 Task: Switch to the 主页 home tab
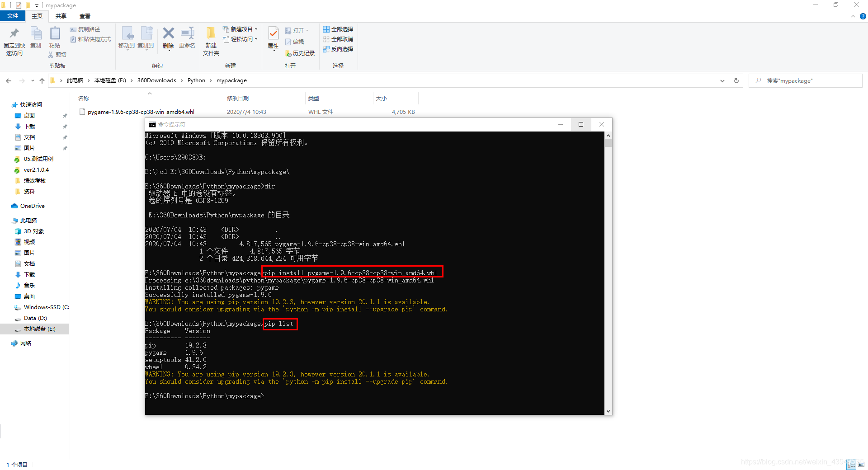[x=37, y=16]
